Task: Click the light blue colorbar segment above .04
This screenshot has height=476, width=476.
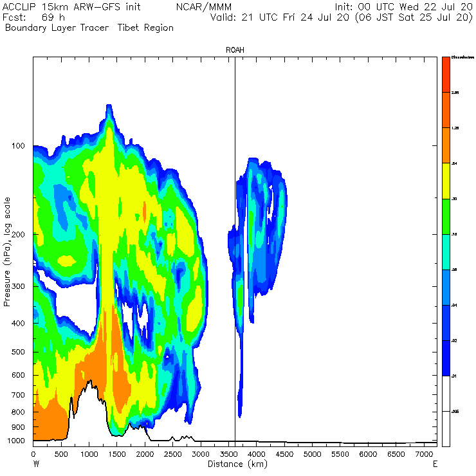Action: coord(446,288)
